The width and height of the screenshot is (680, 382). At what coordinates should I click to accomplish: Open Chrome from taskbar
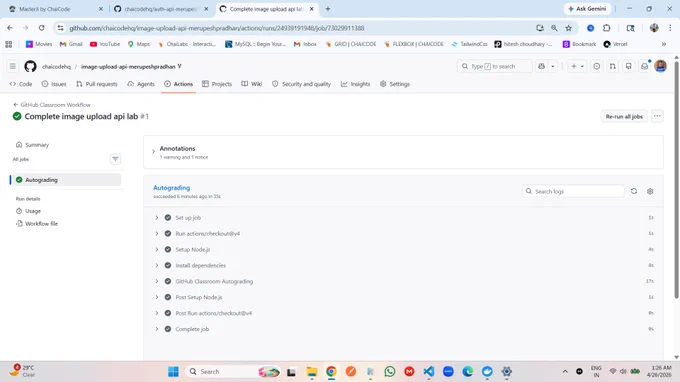click(331, 372)
